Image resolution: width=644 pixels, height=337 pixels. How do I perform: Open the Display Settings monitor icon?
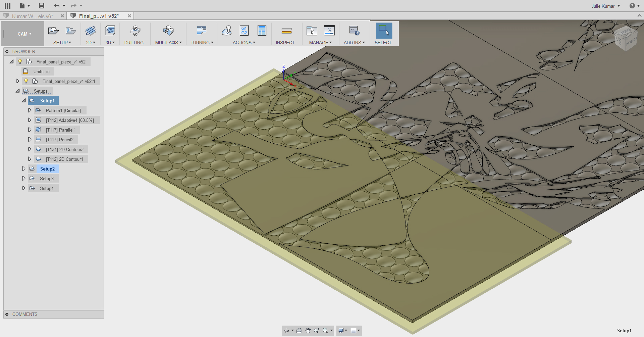point(341,331)
